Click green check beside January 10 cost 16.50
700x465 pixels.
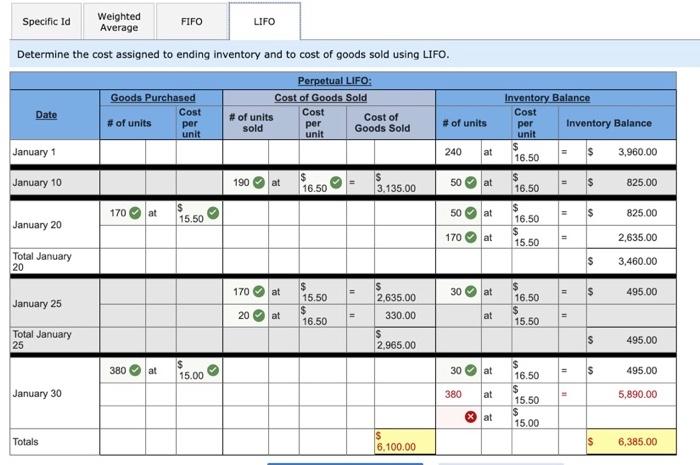tap(336, 183)
